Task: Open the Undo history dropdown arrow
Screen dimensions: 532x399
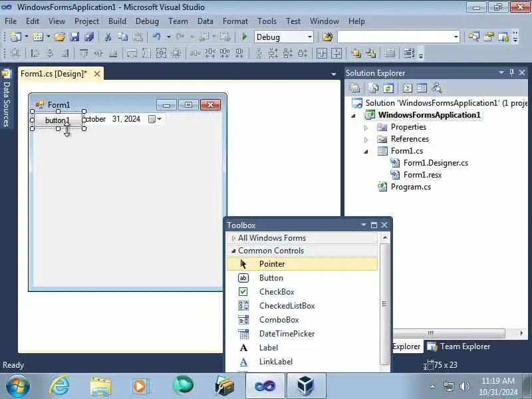Action: pos(168,37)
